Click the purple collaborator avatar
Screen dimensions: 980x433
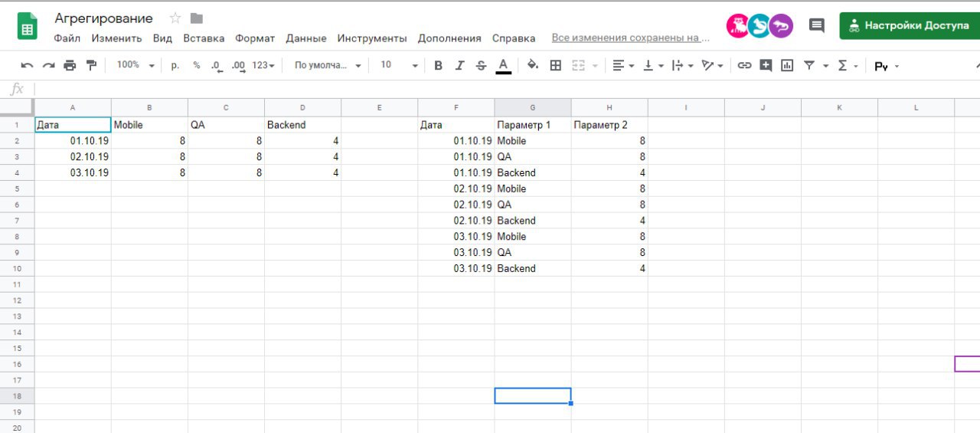click(x=781, y=26)
